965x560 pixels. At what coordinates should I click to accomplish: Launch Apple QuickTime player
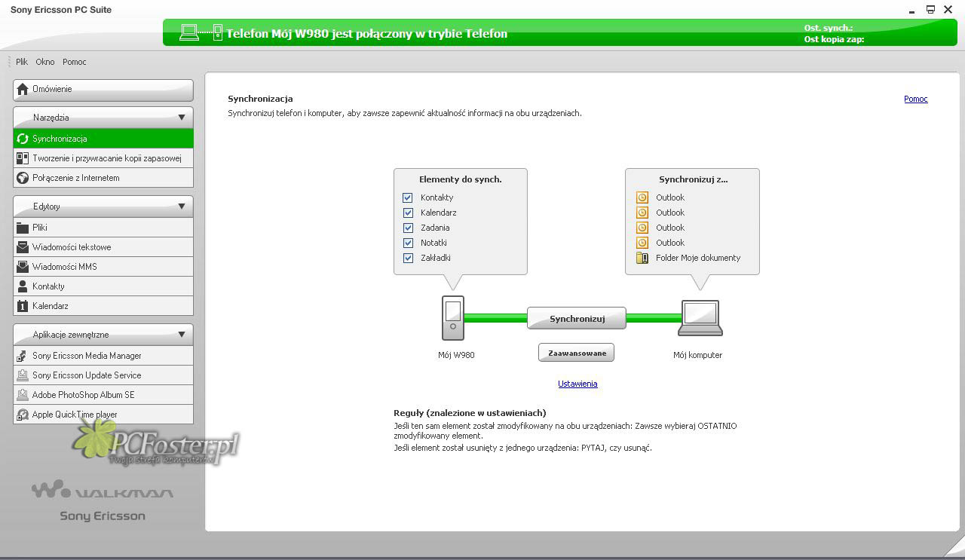pyautogui.click(x=103, y=415)
